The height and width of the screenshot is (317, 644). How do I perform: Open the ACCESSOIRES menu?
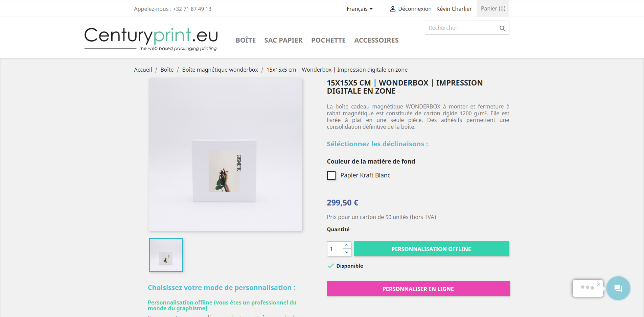click(376, 40)
